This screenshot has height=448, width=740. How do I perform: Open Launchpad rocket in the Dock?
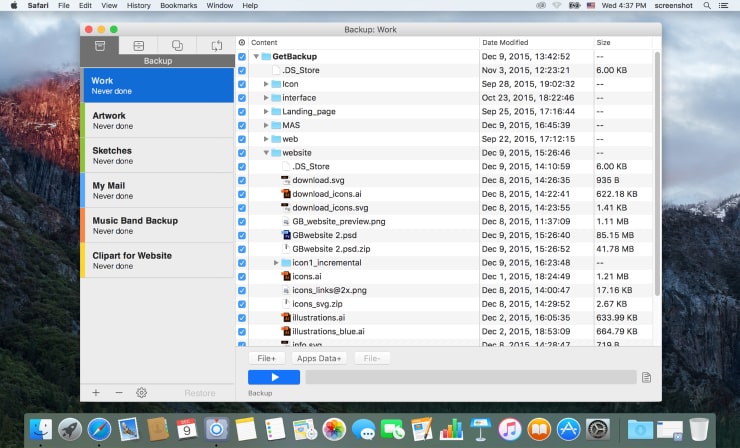(x=70, y=429)
